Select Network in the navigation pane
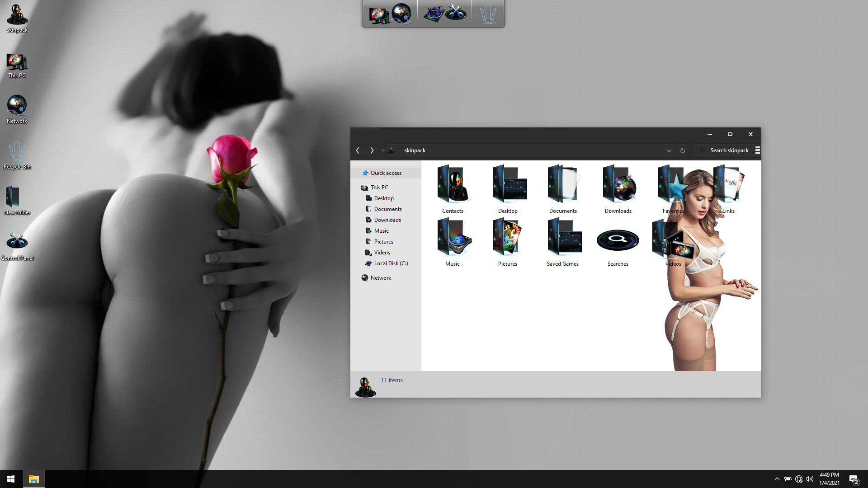The image size is (868, 488). click(381, 278)
